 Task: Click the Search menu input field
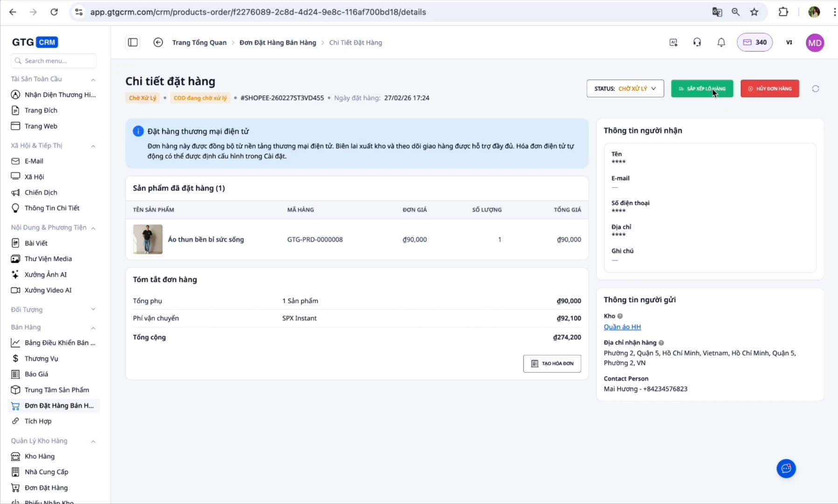[54, 61]
